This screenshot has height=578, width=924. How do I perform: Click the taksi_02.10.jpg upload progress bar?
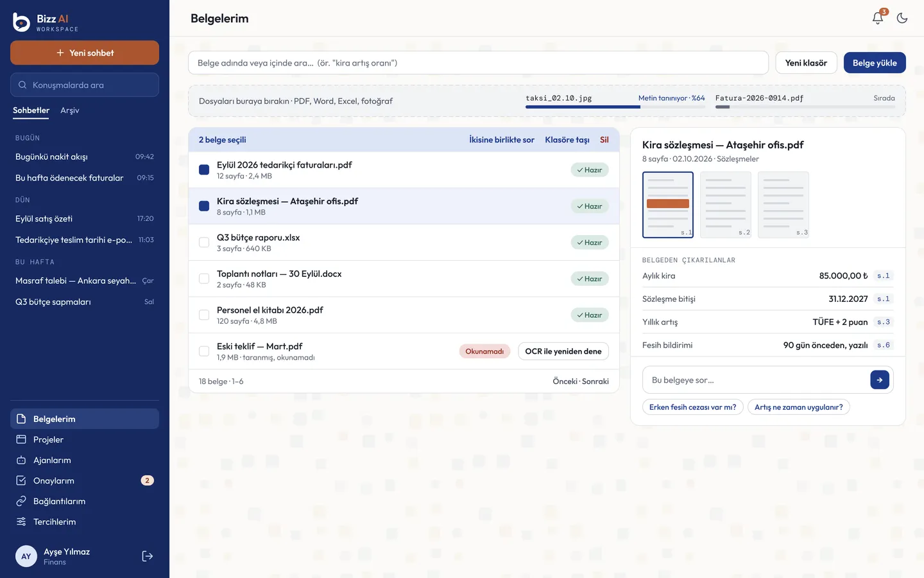point(615,107)
